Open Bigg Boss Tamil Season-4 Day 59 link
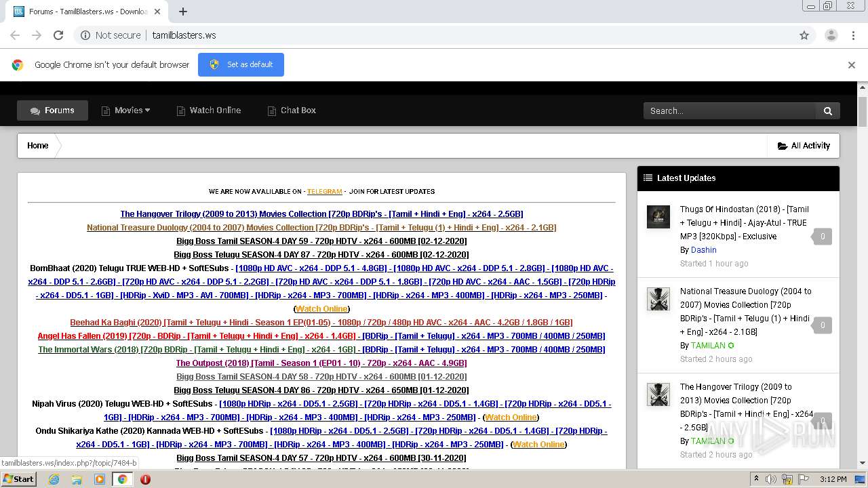Screen dimensions: 868x488 pos(321,241)
